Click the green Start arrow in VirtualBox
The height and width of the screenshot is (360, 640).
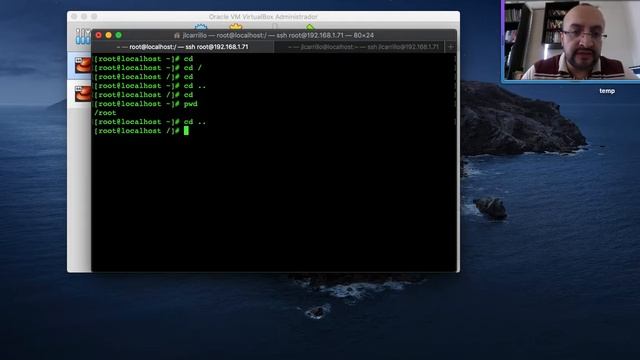pos(310,27)
